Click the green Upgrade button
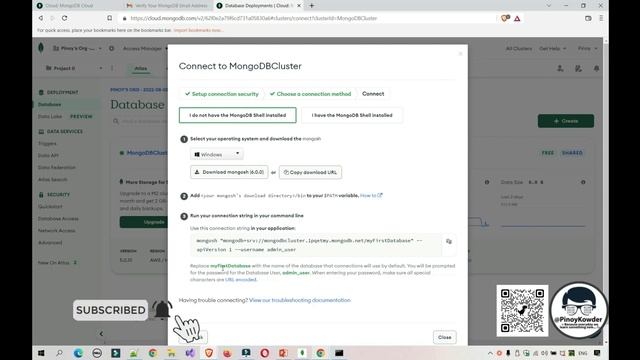This screenshot has width=640, height=360. click(144, 222)
